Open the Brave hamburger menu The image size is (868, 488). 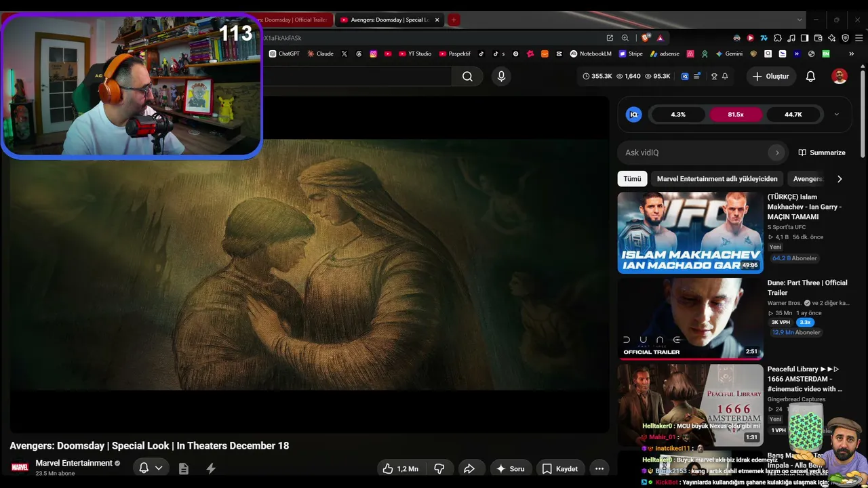(858, 38)
